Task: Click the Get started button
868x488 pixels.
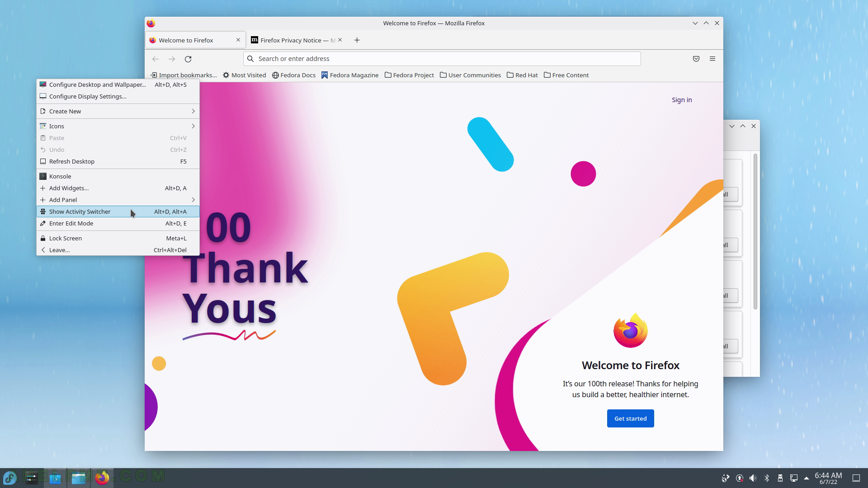Action: click(x=630, y=418)
